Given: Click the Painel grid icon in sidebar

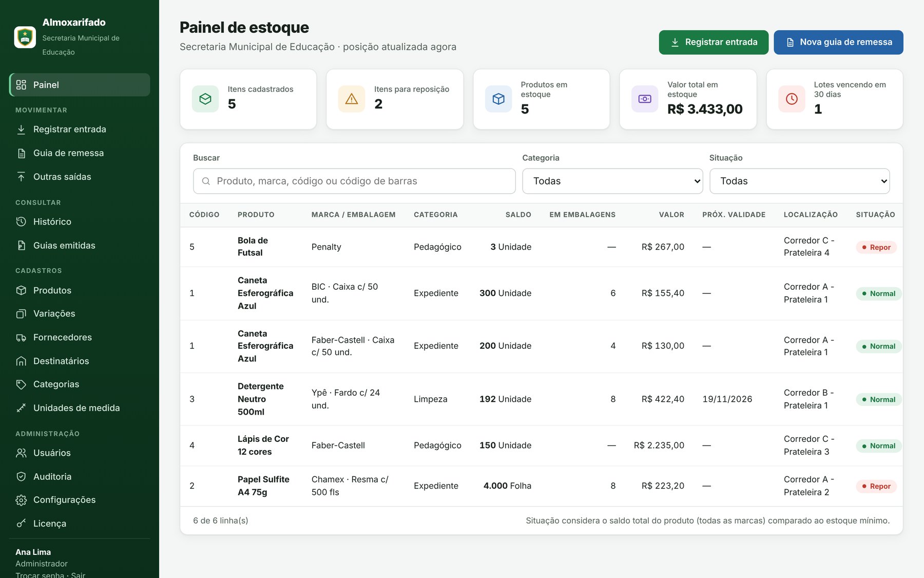Looking at the screenshot, I should pos(21,85).
